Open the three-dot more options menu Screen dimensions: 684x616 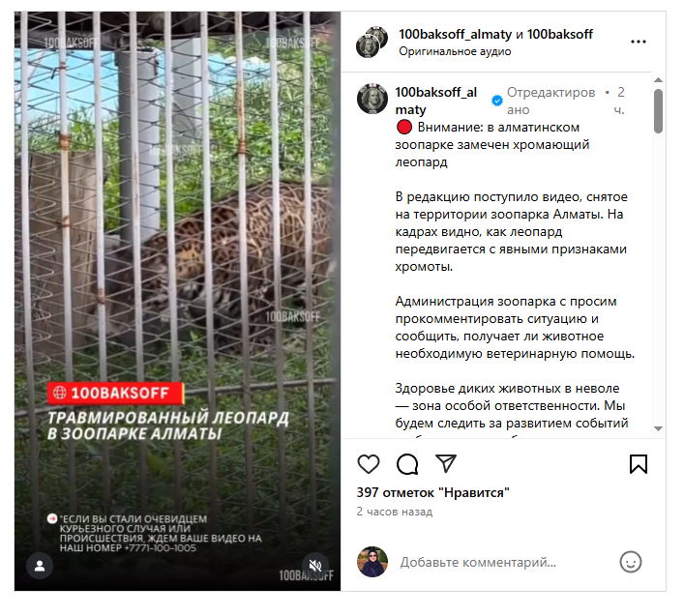[x=639, y=42]
